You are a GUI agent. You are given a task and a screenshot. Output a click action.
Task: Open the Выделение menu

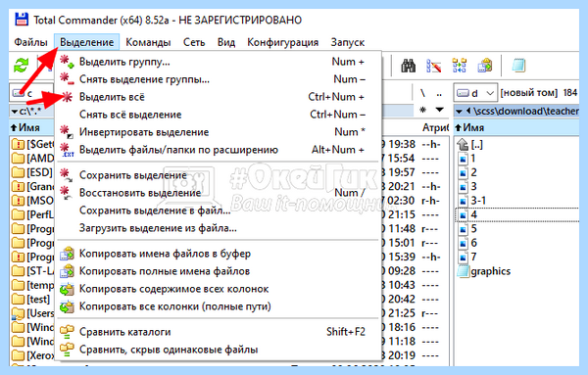pyautogui.click(x=86, y=42)
